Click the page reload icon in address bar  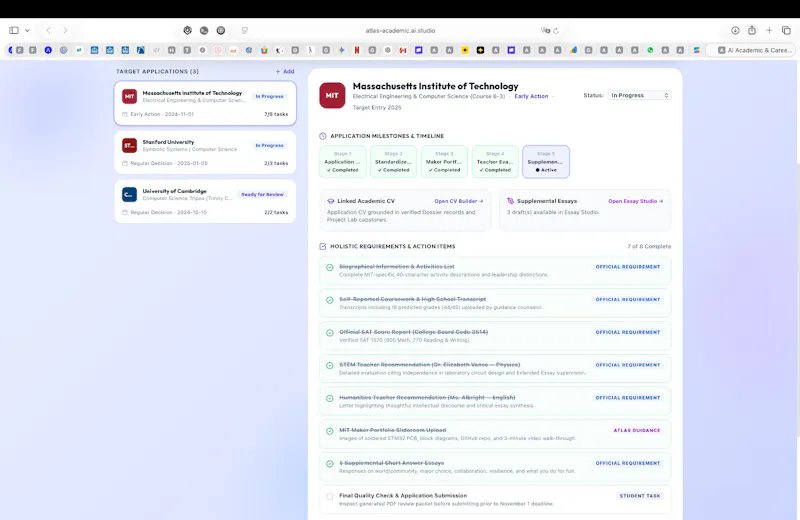556,31
